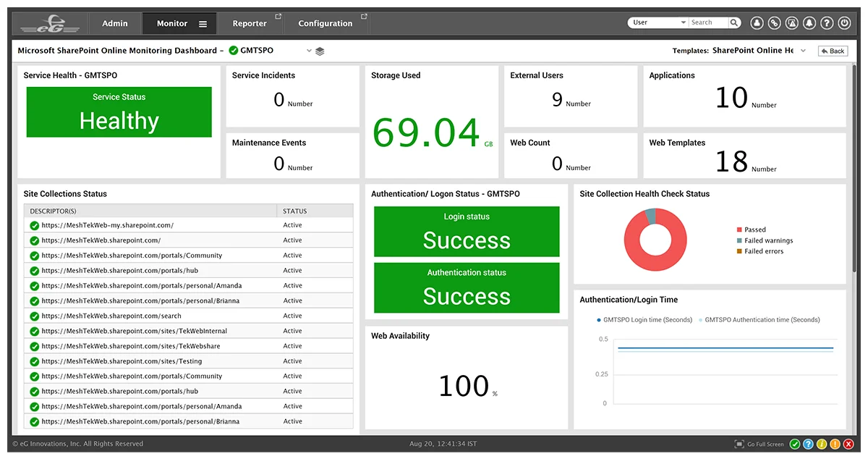Click the search magnifier icon
Screen dimensions: 868x459
pos(734,22)
